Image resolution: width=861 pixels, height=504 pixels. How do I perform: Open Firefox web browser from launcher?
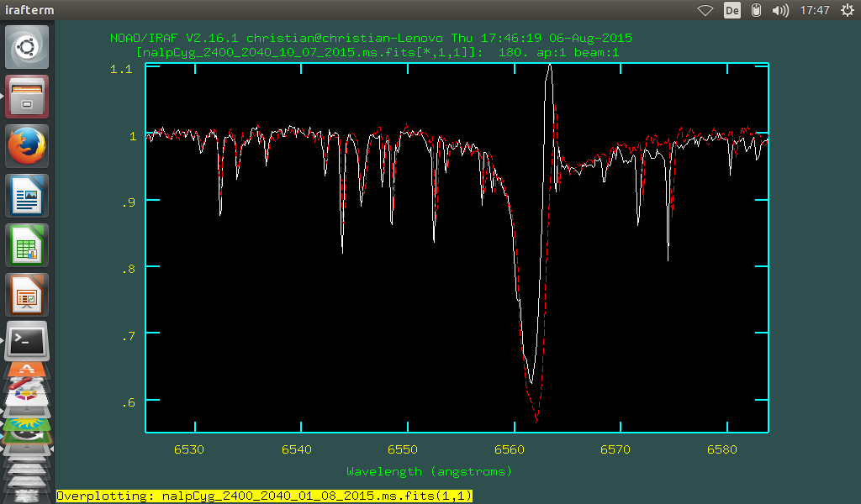28,146
